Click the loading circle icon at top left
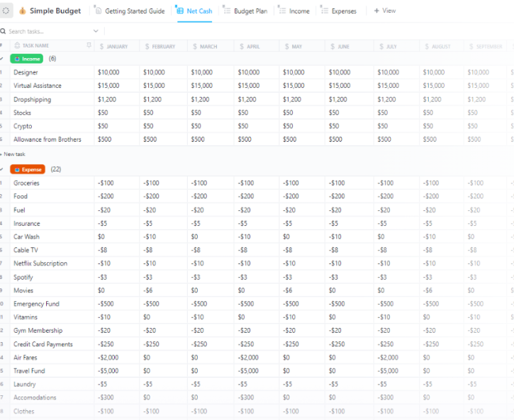Viewport: 514px width, 420px height. click(x=6, y=11)
